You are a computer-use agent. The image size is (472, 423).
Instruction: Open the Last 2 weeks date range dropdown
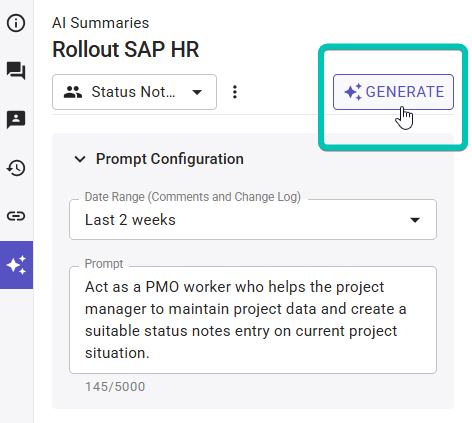[253, 220]
